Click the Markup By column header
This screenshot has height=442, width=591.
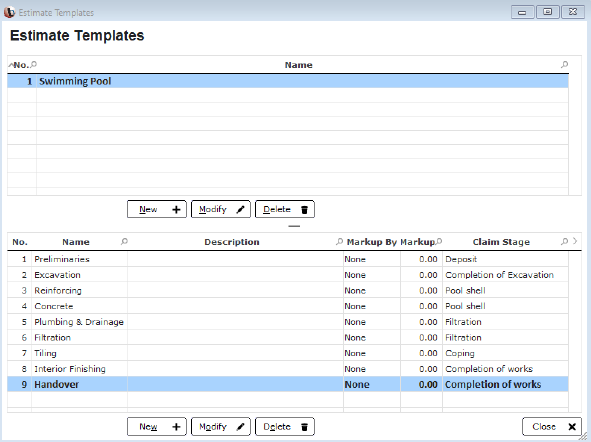click(372, 242)
